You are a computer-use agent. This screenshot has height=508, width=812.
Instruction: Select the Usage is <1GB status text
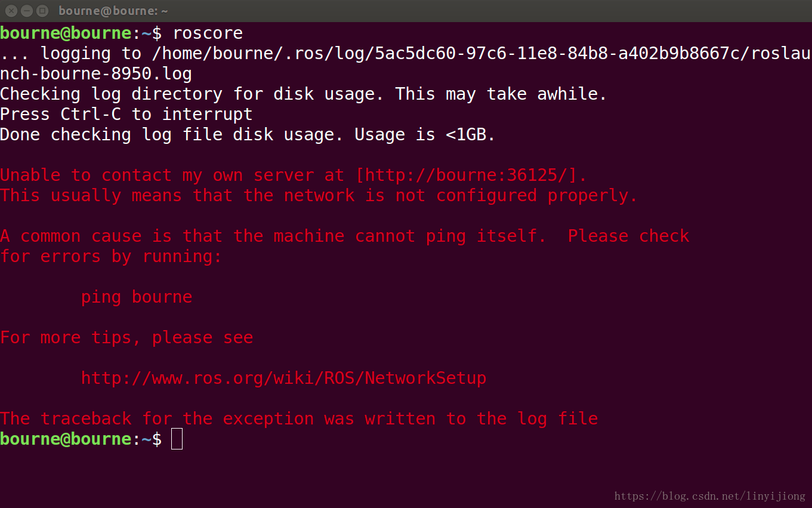(424, 134)
